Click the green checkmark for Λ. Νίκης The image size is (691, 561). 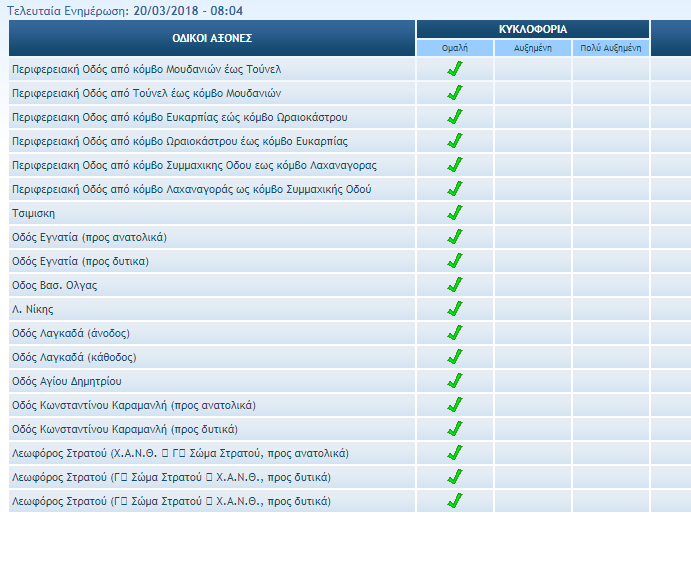tap(455, 309)
